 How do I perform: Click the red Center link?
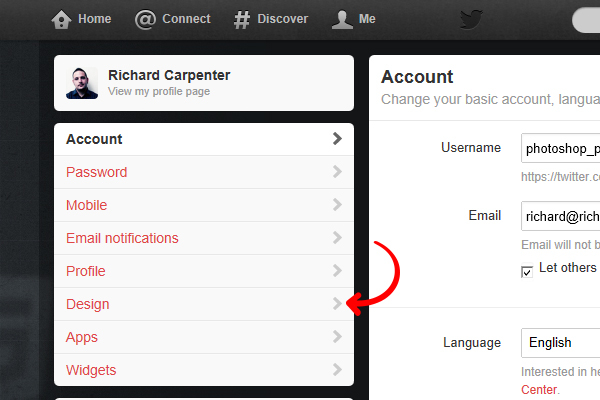tap(539, 390)
